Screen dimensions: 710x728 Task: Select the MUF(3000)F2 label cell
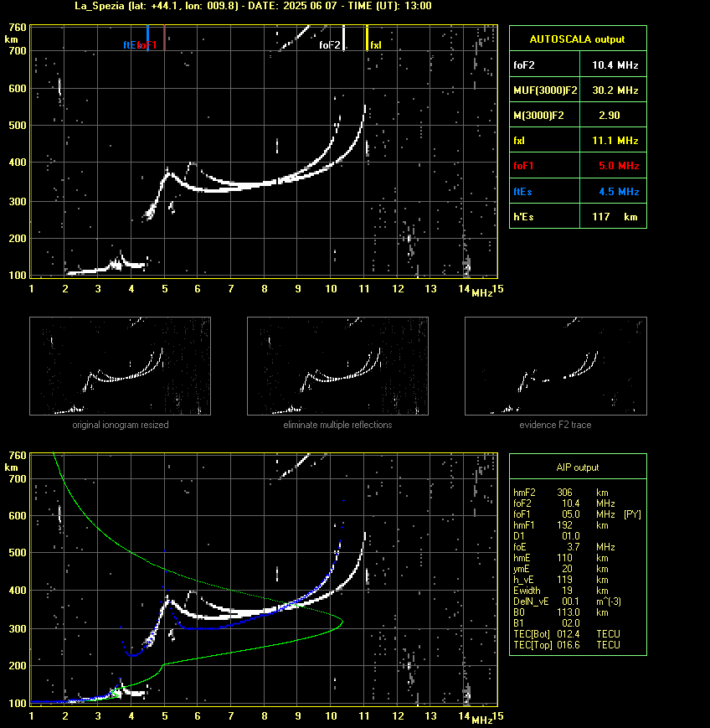point(545,90)
